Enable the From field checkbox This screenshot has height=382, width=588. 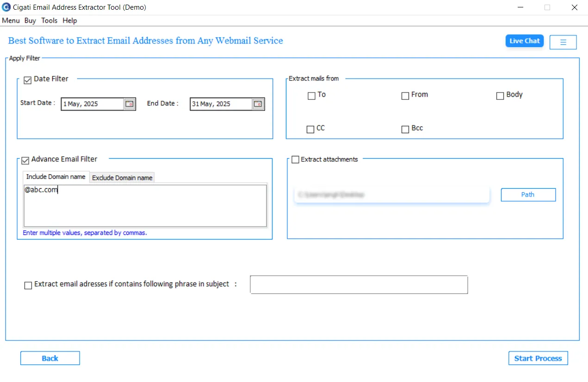(405, 96)
